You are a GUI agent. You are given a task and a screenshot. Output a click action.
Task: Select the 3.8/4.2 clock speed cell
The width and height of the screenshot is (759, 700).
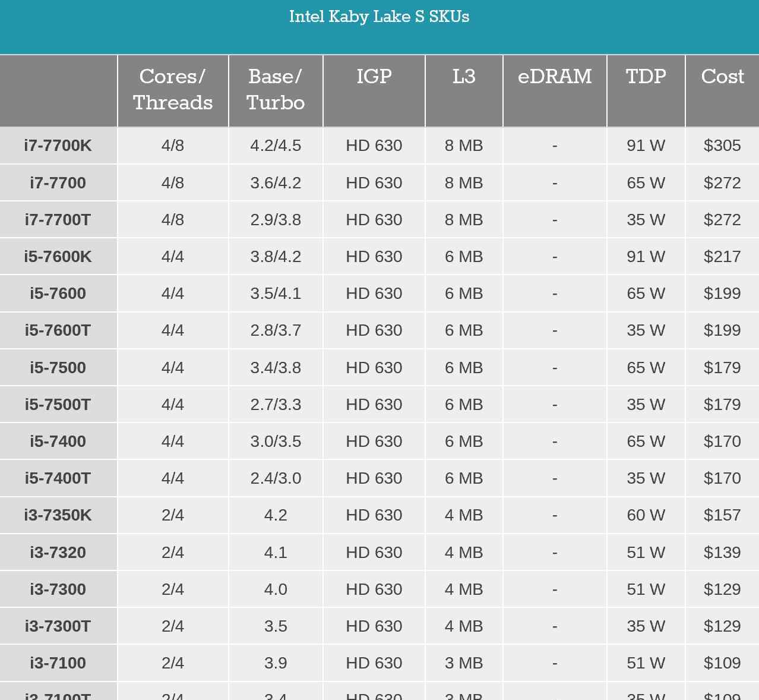click(x=276, y=257)
